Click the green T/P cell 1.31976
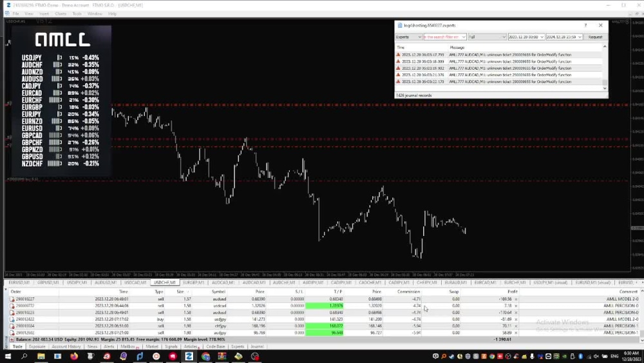The width and height of the screenshot is (644, 363). coord(325,306)
